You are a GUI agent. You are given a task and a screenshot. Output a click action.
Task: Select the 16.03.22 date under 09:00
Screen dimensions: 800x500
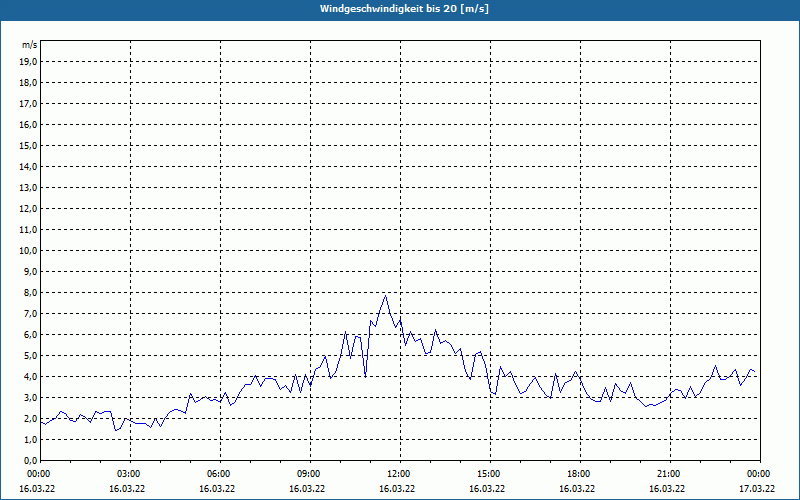tap(307, 488)
